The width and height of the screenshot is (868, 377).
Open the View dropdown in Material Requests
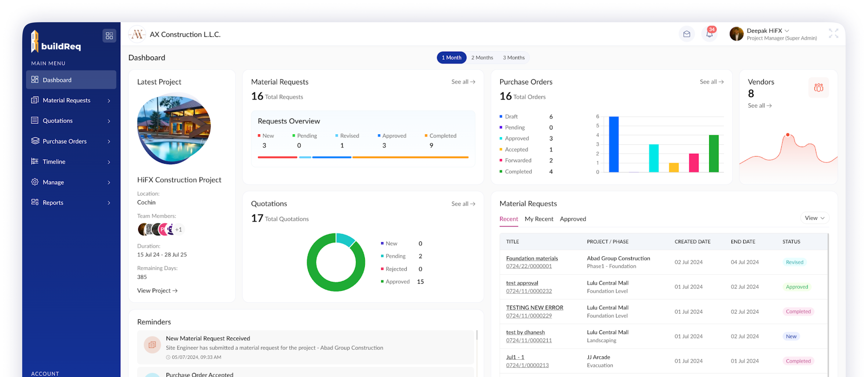tap(814, 218)
